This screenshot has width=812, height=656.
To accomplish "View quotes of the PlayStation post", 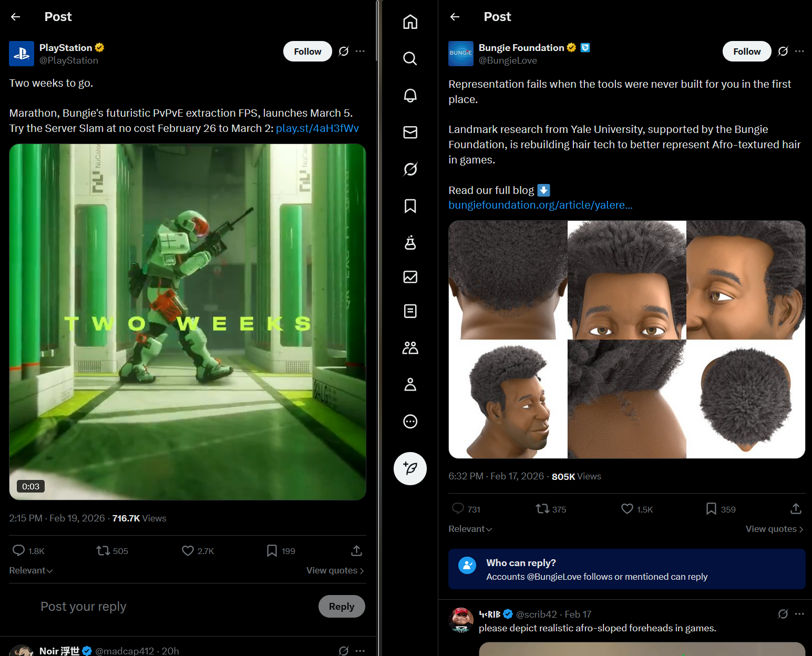I will point(335,570).
